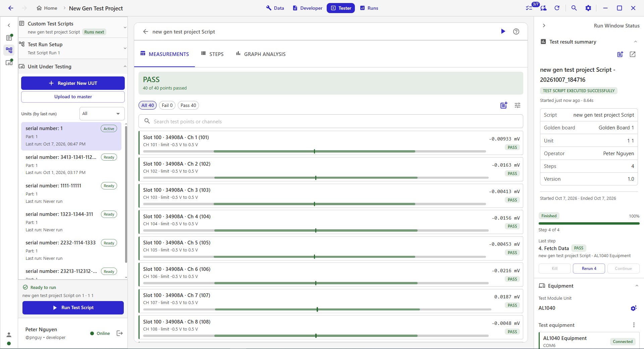Screen dimensions: 644x349
Task: Filter measurements by Fail 0
Action: (167, 105)
